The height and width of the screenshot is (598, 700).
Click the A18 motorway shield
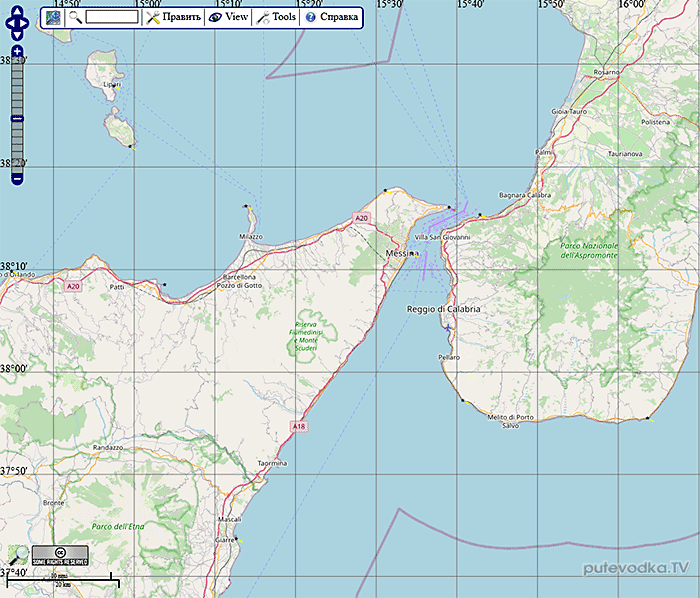click(x=299, y=426)
